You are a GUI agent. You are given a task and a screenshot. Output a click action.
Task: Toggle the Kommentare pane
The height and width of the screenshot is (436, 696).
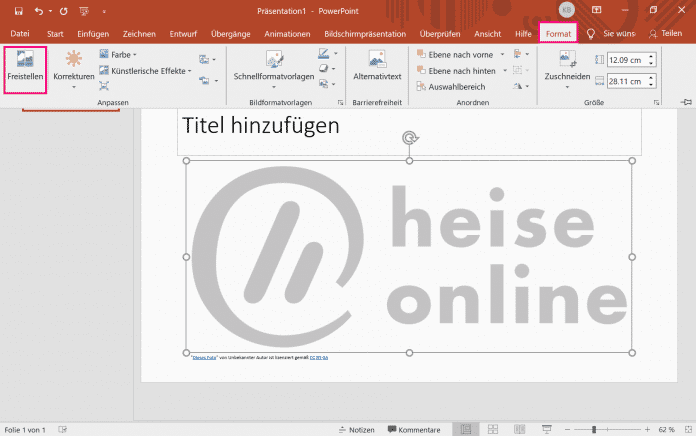click(x=413, y=429)
